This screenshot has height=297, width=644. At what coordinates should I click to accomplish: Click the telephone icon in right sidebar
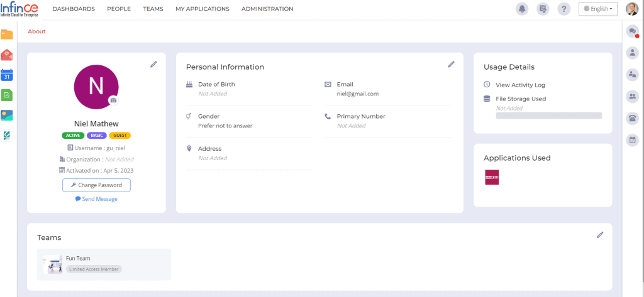(x=632, y=117)
